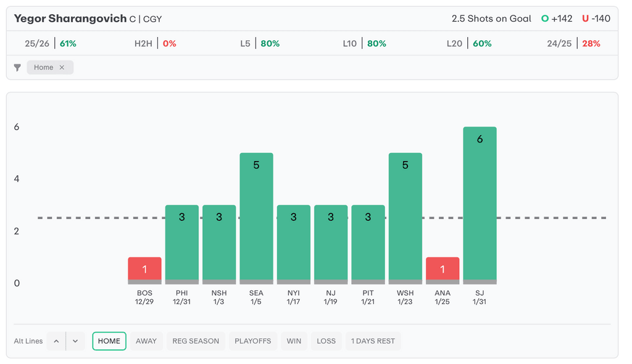Remove the Home filter chip
Viewport: 632px width, 364px height.
pyautogui.click(x=62, y=68)
